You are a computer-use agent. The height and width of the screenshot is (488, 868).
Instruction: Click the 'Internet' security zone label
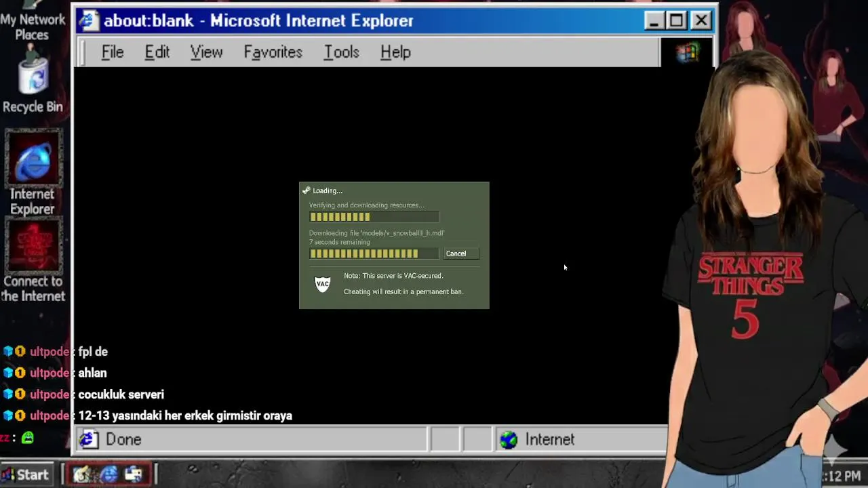[x=550, y=440]
